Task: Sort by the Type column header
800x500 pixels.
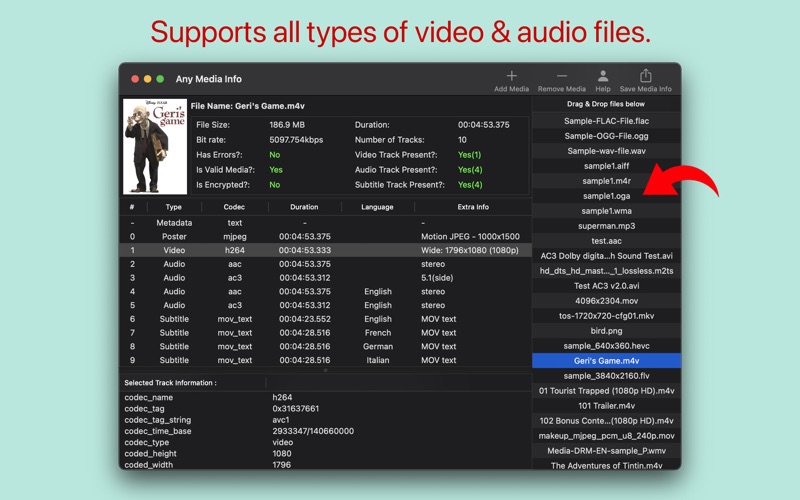Action: pos(173,207)
